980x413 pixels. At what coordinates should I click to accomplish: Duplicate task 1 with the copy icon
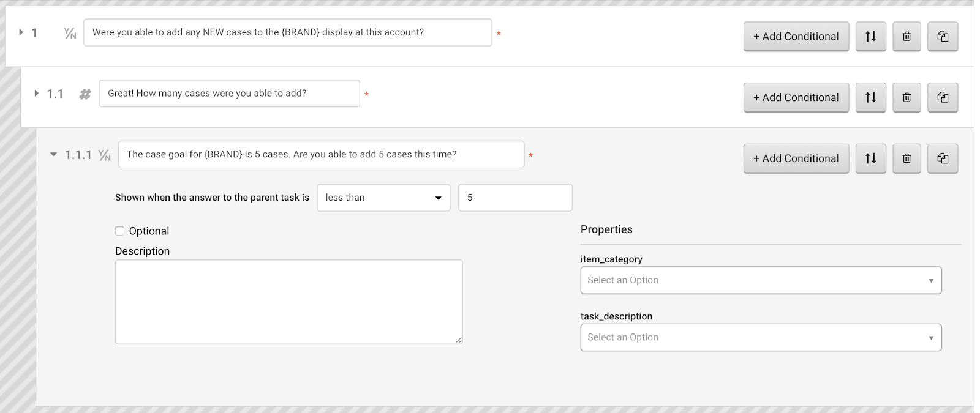pyautogui.click(x=943, y=37)
